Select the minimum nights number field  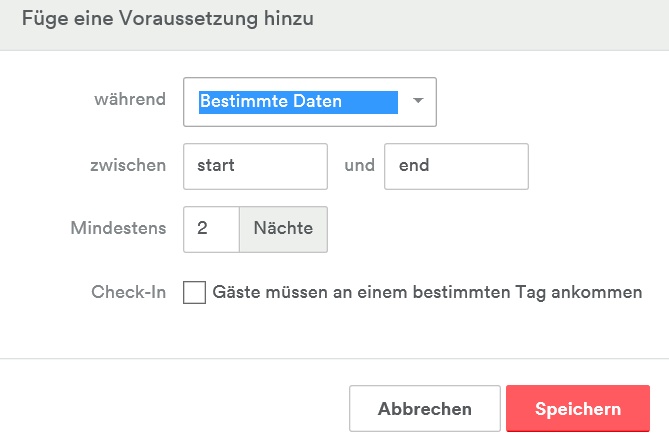click(x=211, y=229)
